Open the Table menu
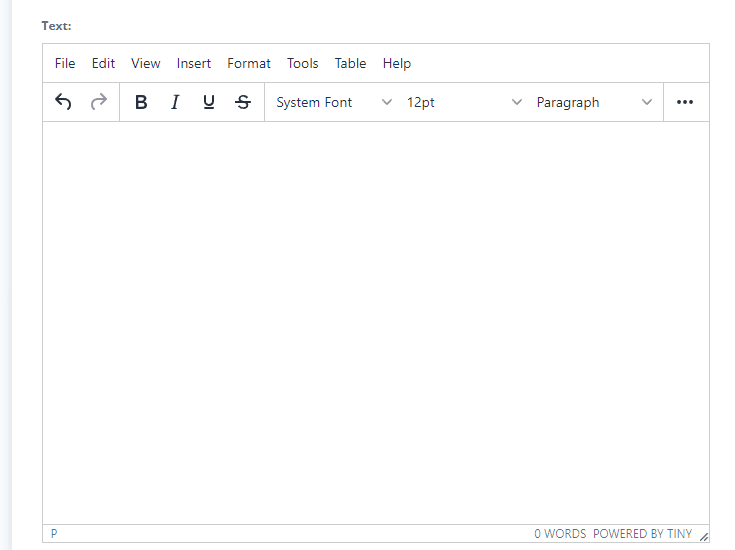The width and height of the screenshot is (735, 550). pyautogui.click(x=350, y=63)
